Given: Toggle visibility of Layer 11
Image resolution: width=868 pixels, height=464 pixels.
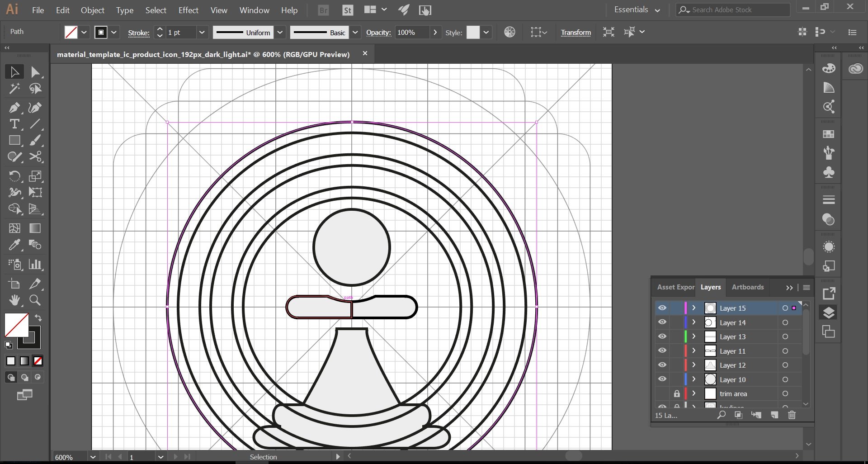Looking at the screenshot, I should coord(662,350).
